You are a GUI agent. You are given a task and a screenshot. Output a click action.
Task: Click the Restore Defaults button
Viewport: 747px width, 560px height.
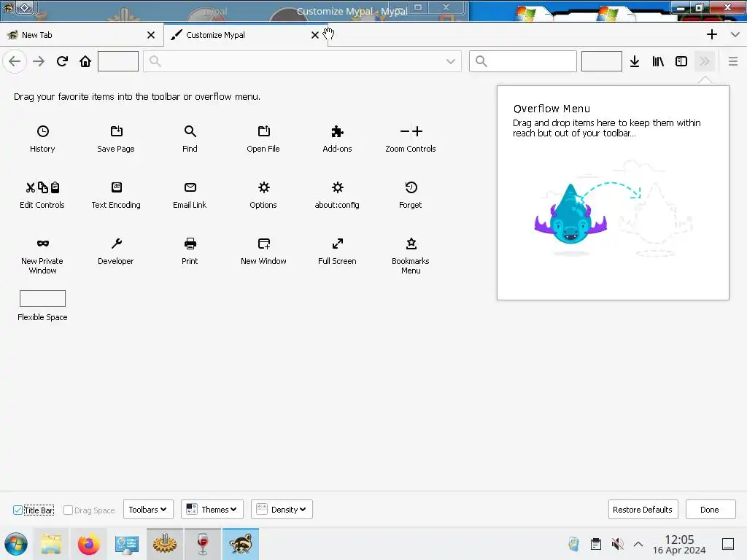pyautogui.click(x=643, y=510)
